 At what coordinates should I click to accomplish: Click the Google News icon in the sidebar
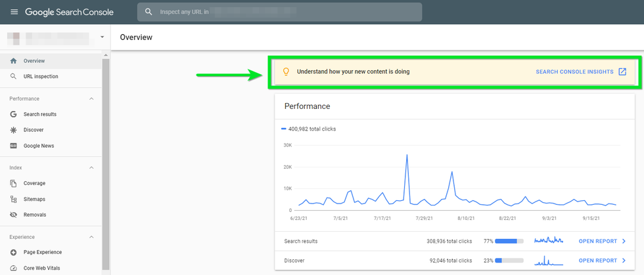pos(13,146)
